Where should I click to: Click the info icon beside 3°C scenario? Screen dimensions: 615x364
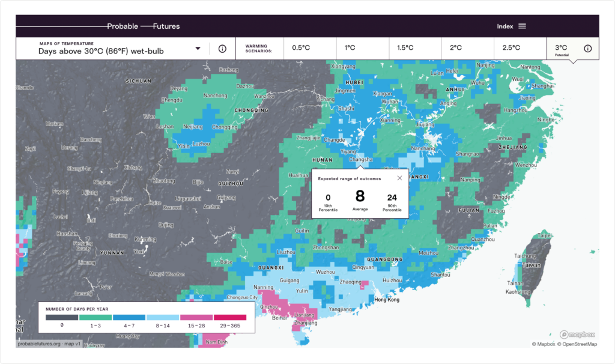(587, 49)
